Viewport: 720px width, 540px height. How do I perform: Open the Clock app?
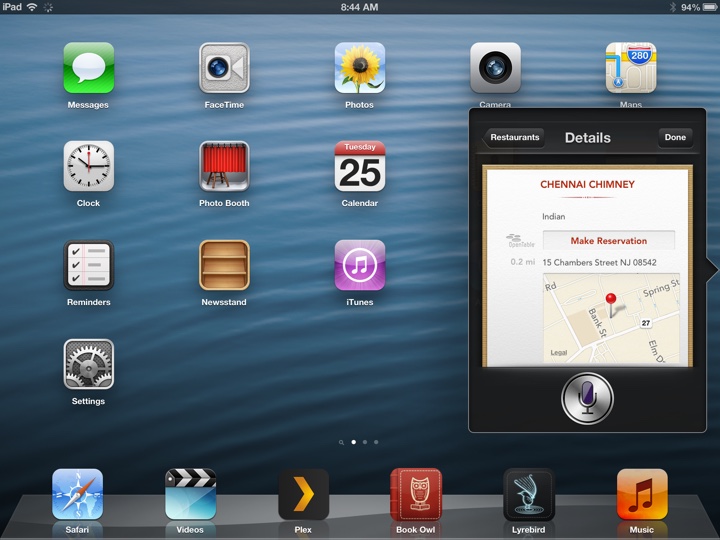pyautogui.click(x=89, y=166)
